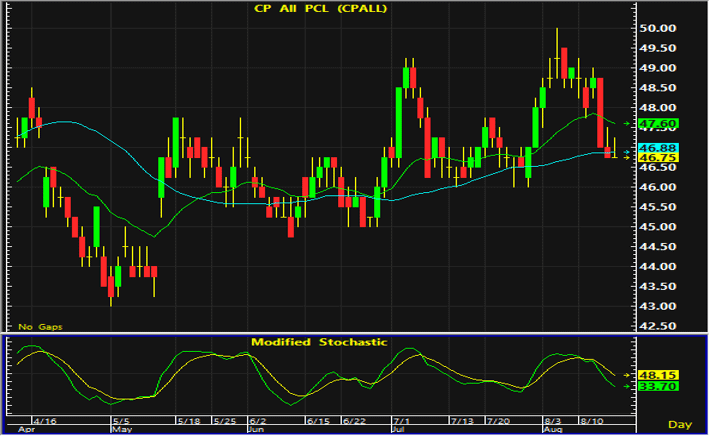
Task: Click the 4/16 date marker
Action: tap(45, 421)
